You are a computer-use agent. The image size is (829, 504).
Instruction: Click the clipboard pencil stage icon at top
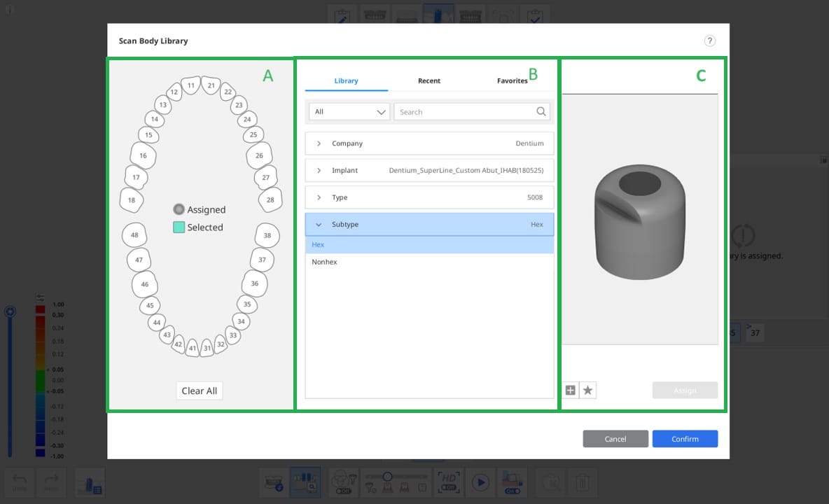(x=342, y=14)
